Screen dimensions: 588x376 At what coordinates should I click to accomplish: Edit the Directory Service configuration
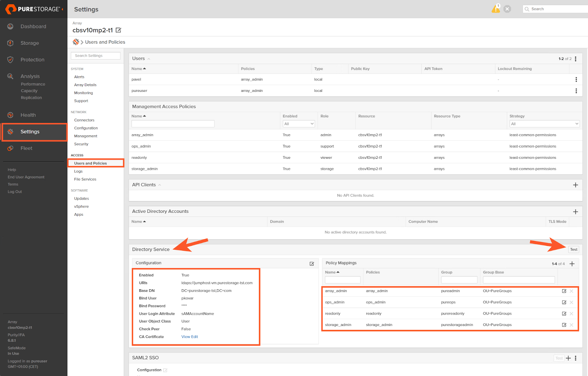[312, 264]
